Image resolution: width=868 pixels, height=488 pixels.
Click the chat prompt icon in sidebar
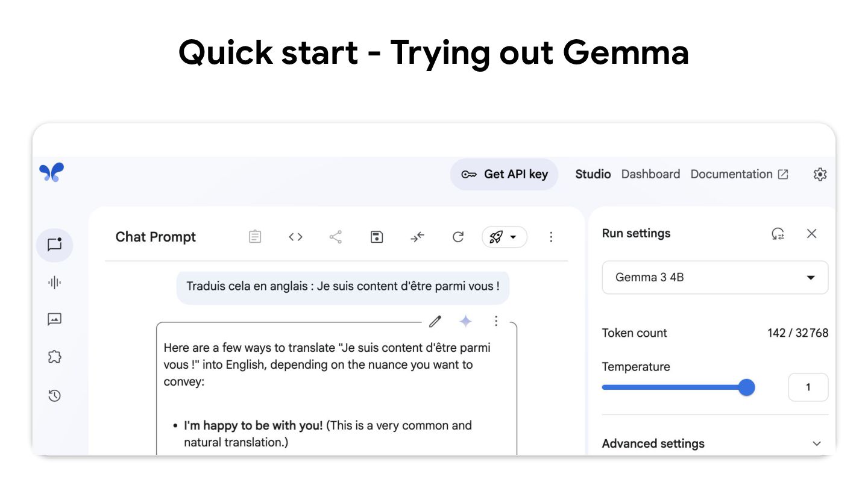pyautogui.click(x=55, y=245)
